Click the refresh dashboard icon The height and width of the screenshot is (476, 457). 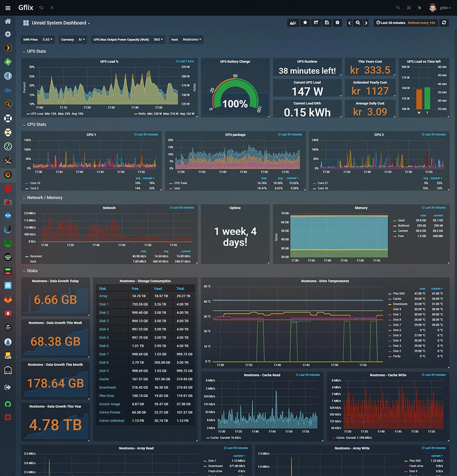click(x=444, y=23)
